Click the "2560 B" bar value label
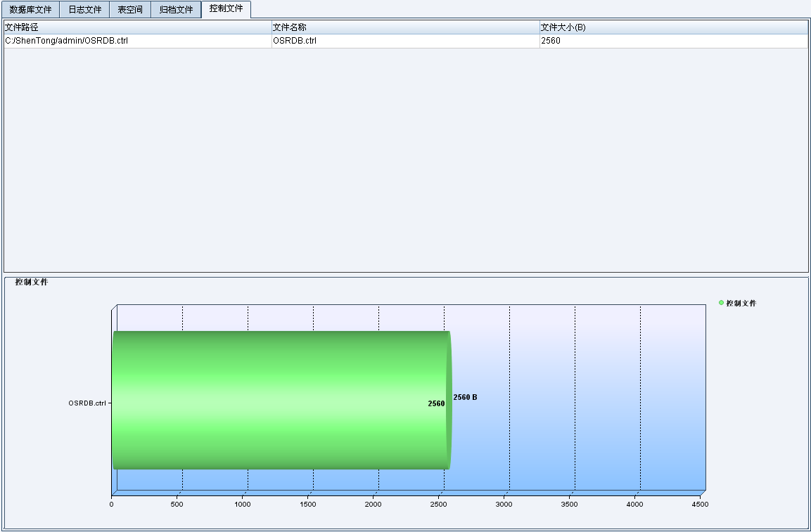The width and height of the screenshot is (811, 532). tap(465, 397)
